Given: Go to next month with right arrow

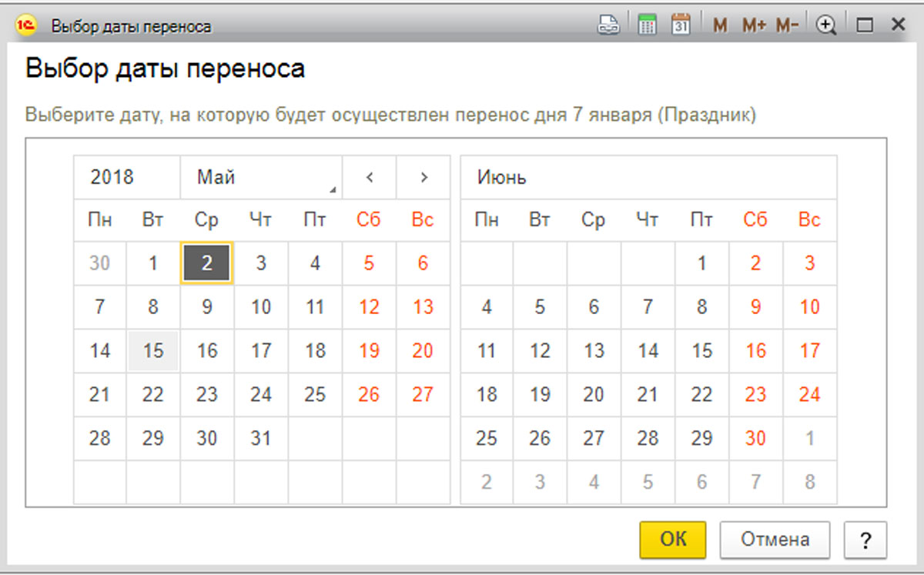Looking at the screenshot, I should coord(423,177).
